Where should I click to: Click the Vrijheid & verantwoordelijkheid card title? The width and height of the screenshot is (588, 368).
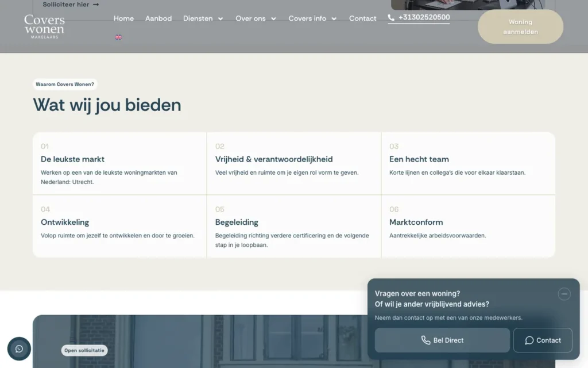[x=274, y=159]
